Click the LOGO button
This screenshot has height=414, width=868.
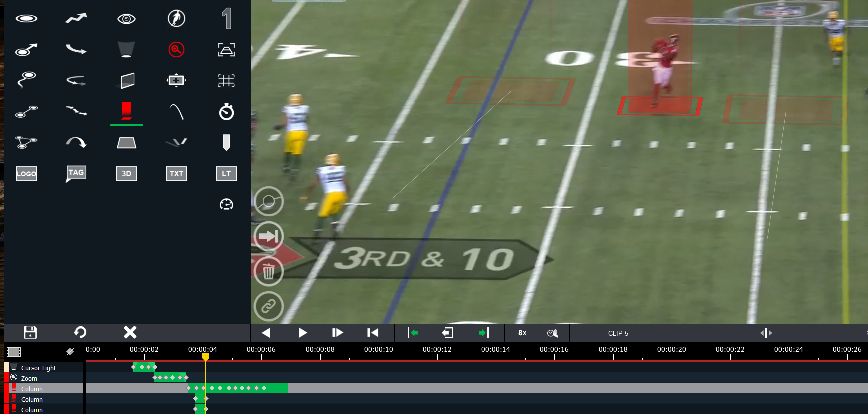[x=26, y=174]
